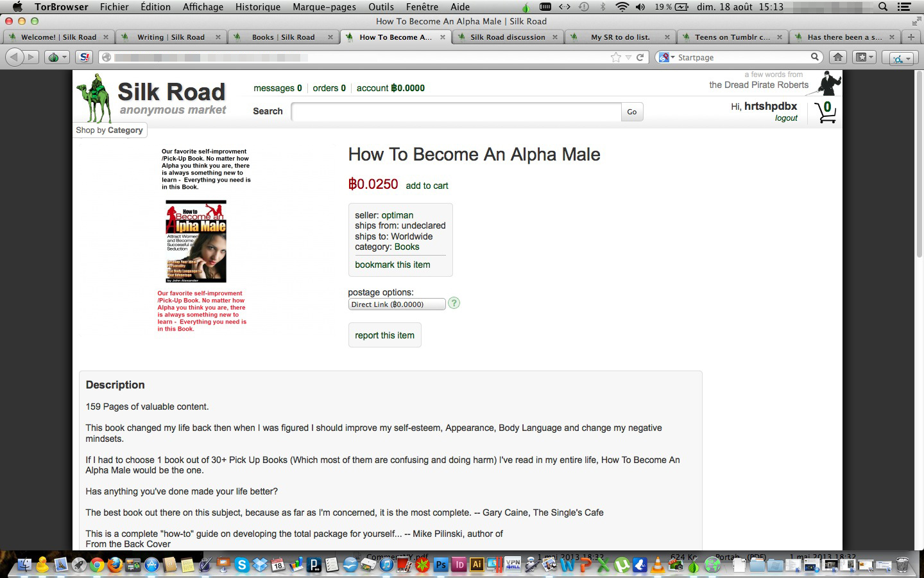
Task: Open Finder from the Dock
Action: (x=24, y=565)
